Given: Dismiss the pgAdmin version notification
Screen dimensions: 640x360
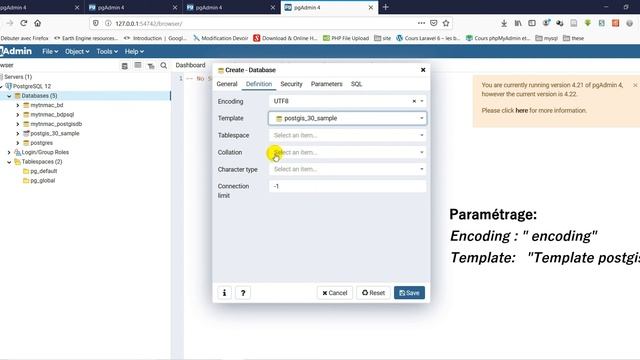Looking at the screenshot, I should (x=635, y=85).
